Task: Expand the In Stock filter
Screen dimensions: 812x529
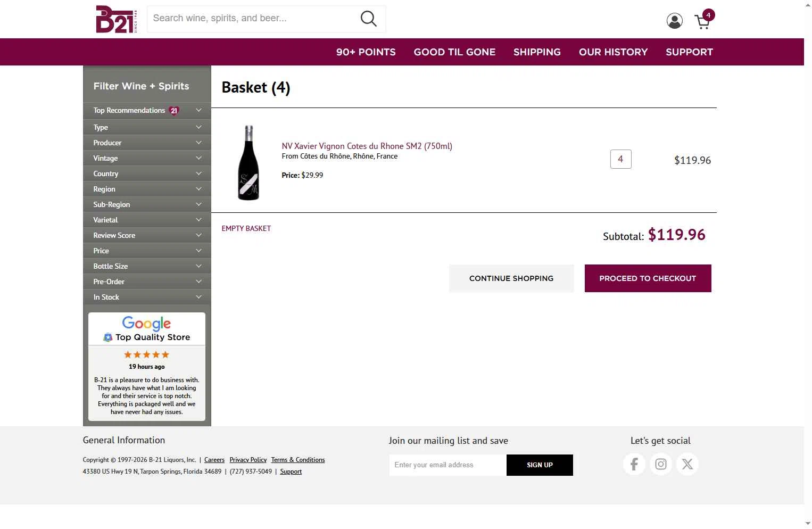Action: pos(147,297)
